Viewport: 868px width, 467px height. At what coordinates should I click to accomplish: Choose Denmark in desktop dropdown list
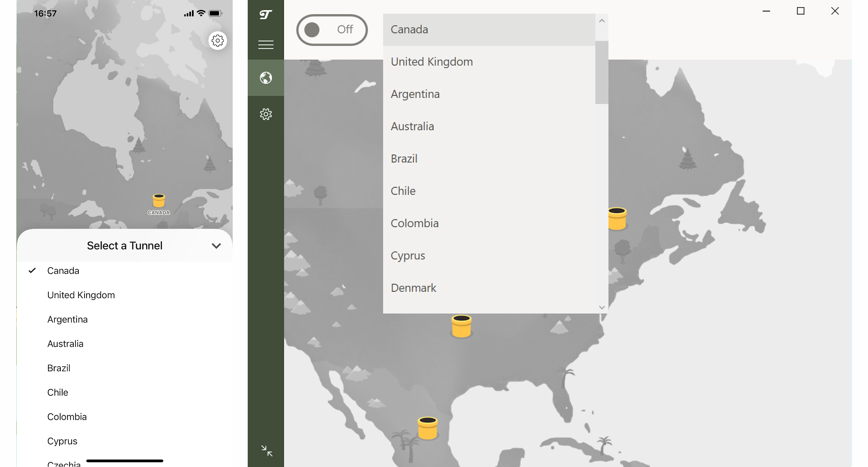pyautogui.click(x=413, y=288)
